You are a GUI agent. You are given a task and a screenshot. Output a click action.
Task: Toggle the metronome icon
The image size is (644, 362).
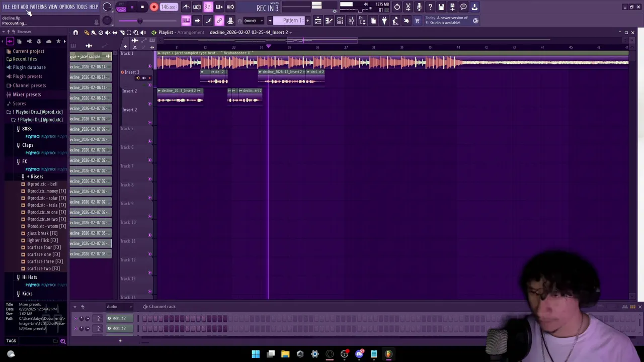coord(186,7)
